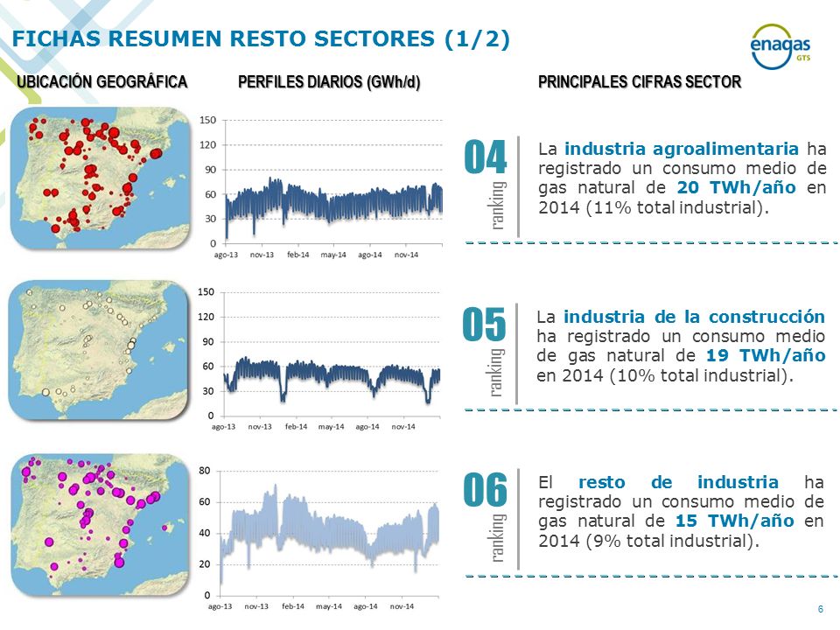This screenshot has width=840, height=630.
Task: Click the vertical 'ranking' label beside 06
Action: [x=498, y=538]
